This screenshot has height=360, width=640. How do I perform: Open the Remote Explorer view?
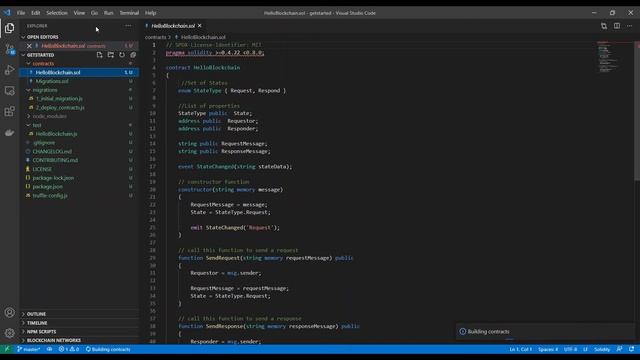click(9, 91)
